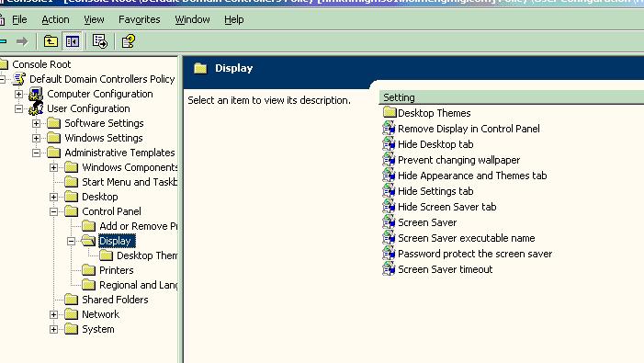Select Desktop Themes under Display in tree

point(147,255)
